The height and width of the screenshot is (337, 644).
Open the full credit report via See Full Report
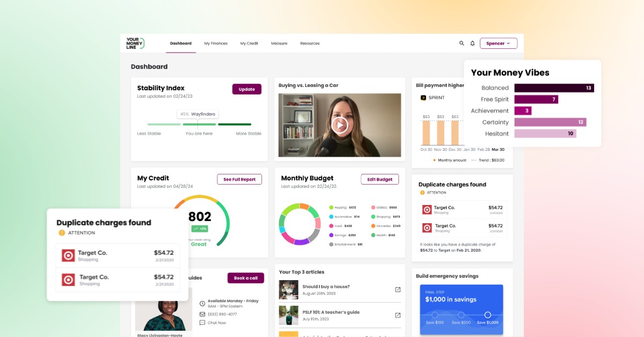(239, 179)
